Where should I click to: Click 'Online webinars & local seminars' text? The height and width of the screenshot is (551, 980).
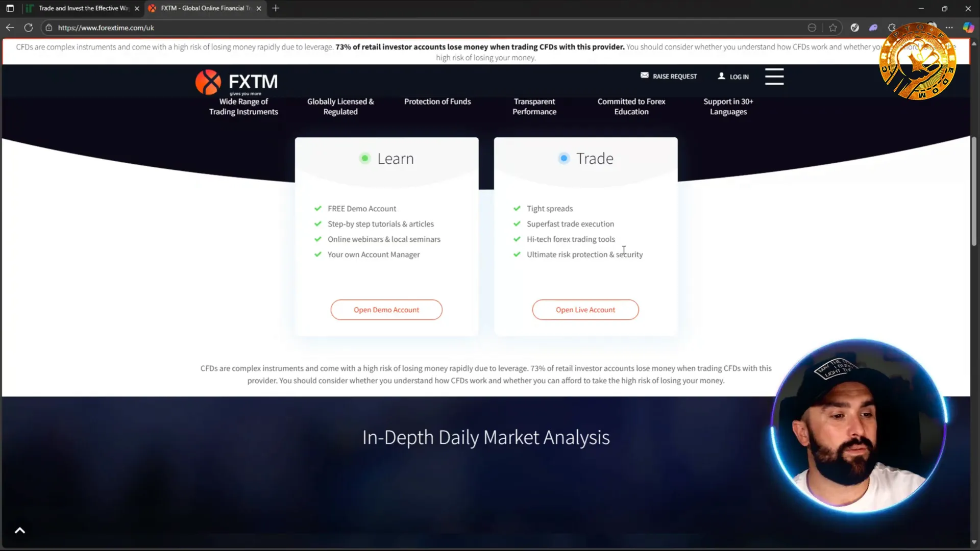(384, 239)
